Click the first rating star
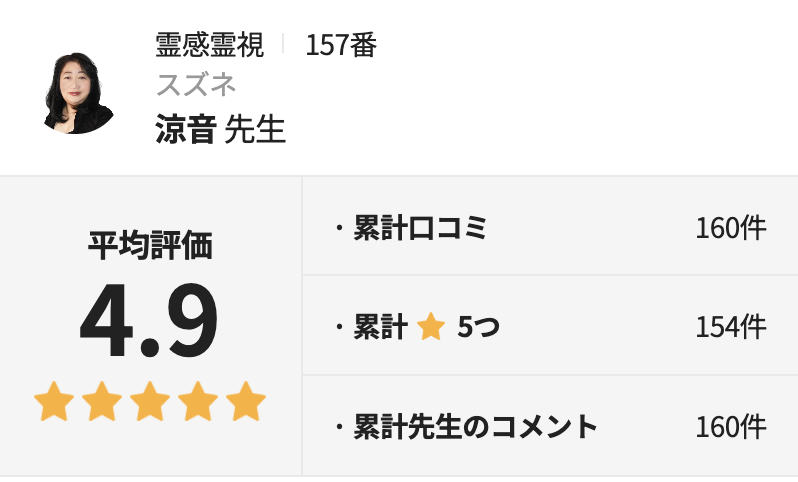The image size is (798, 482). [x=54, y=402]
